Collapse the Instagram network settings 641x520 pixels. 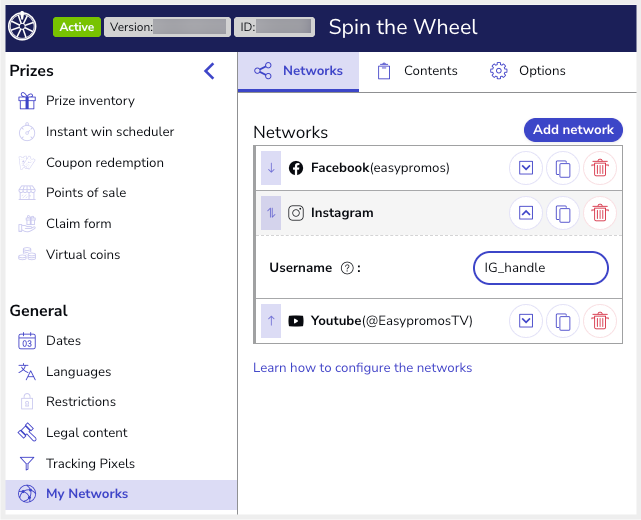(x=526, y=213)
